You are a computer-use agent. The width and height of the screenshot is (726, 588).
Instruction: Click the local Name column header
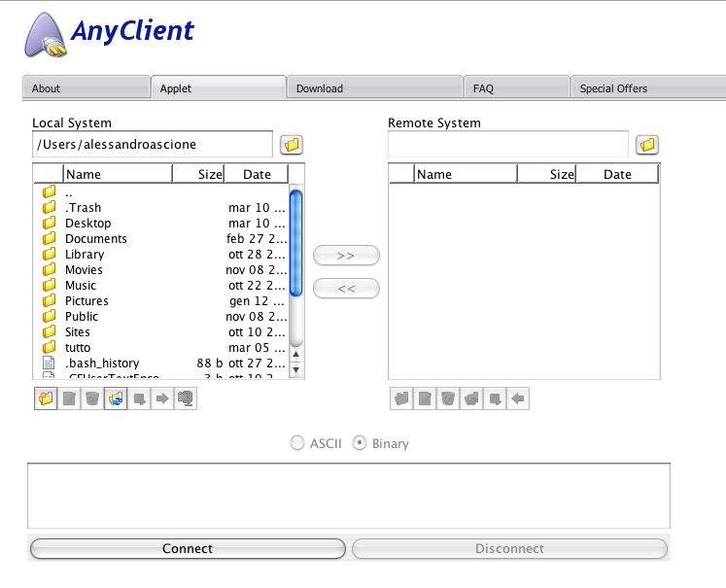pyautogui.click(x=118, y=174)
